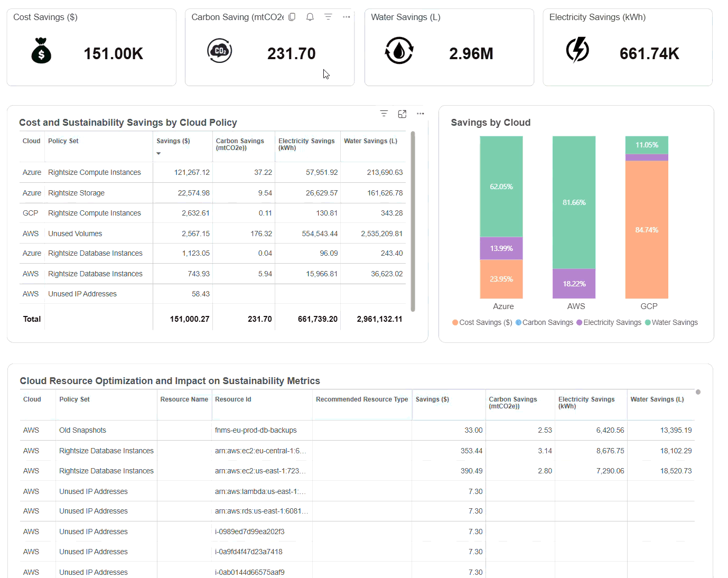Toggle sort arrow under Savings ($) header
This screenshot has width=728, height=578.
coord(158,154)
